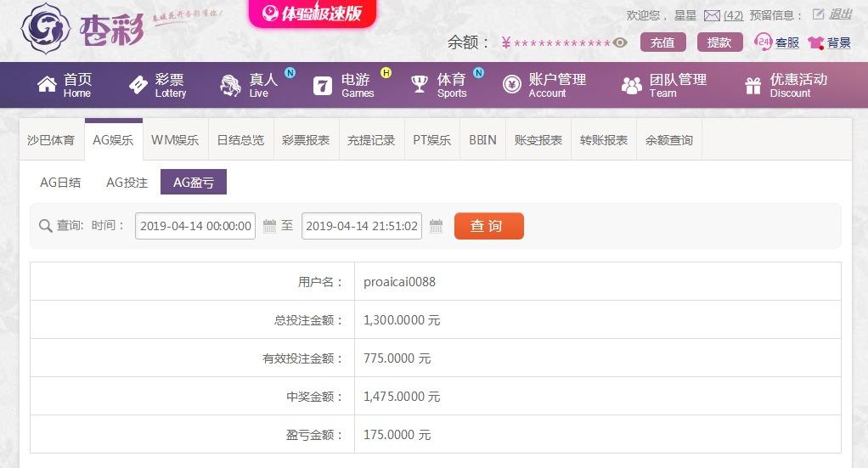This screenshot has height=468, width=868.
Task: Open 日结总览 tab
Action: tap(241, 140)
